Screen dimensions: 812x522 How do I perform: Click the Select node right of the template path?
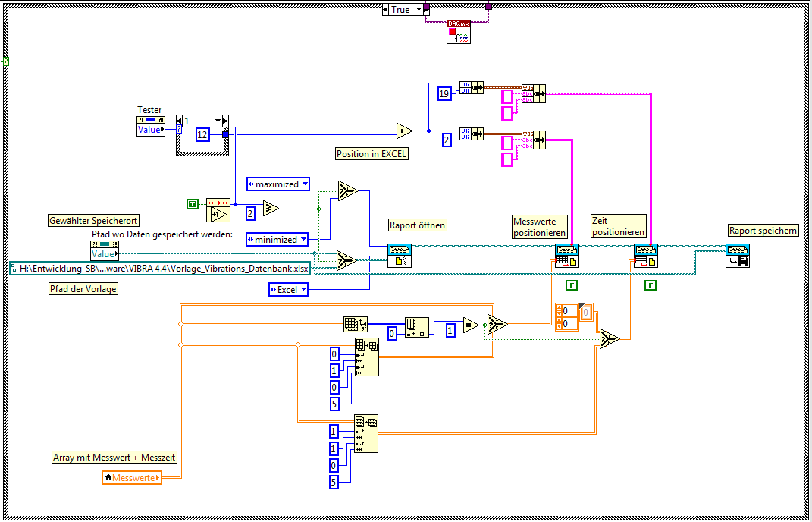pyautogui.click(x=346, y=260)
